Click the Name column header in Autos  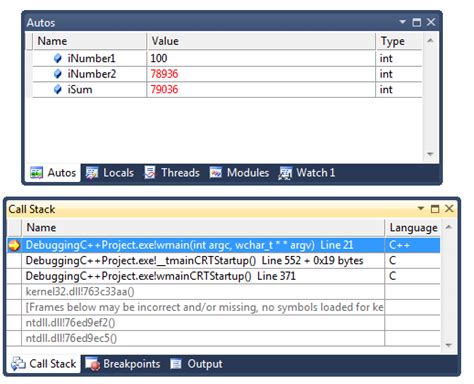point(89,41)
